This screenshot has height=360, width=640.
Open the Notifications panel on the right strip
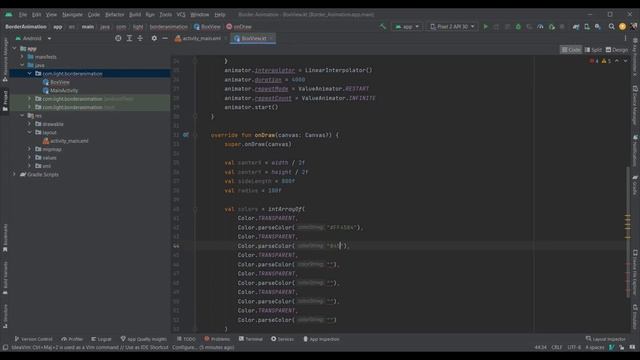(x=635, y=151)
